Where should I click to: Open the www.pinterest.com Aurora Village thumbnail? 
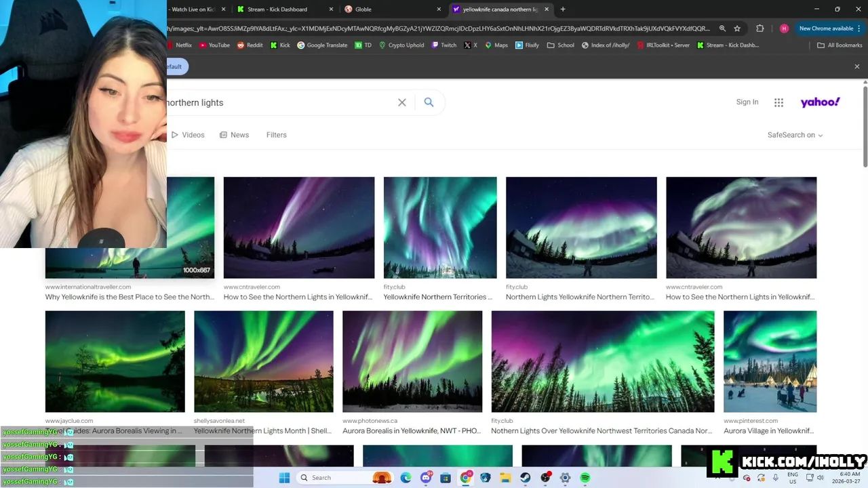coord(770,361)
